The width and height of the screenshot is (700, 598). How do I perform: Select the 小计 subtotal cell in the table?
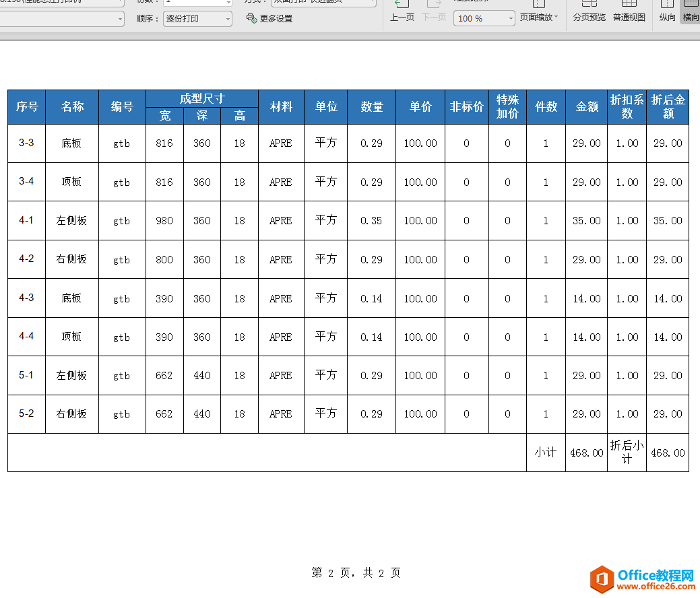coord(546,452)
